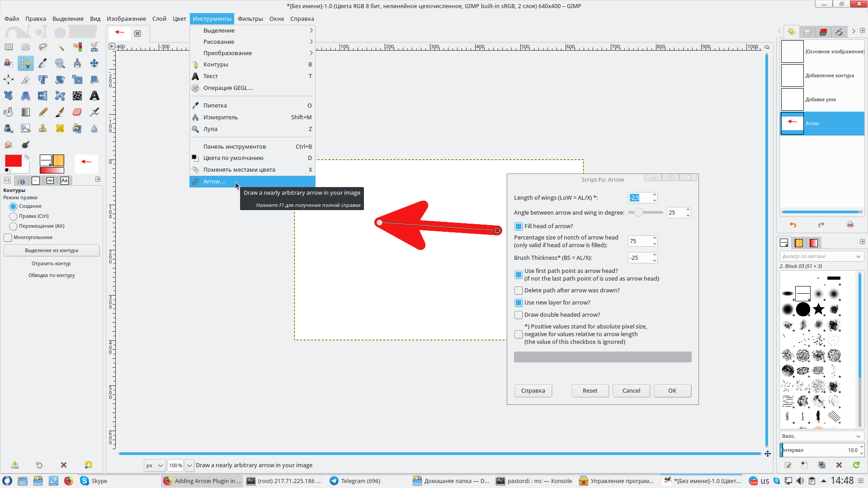Select the Heal tool bandage icon
The image size is (868, 488).
tap(60, 128)
